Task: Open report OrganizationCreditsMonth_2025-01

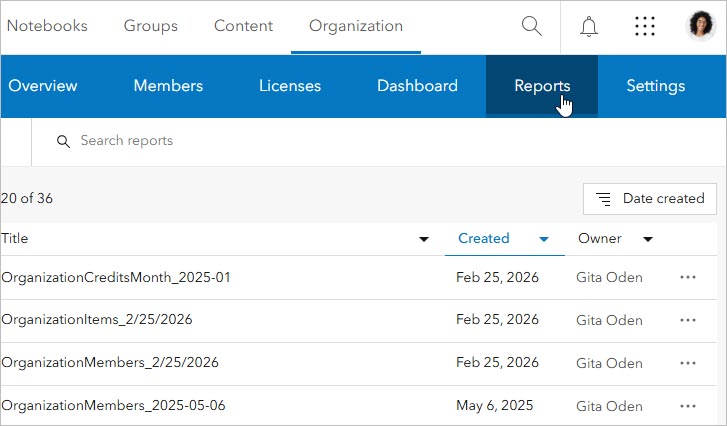Action: click(116, 277)
